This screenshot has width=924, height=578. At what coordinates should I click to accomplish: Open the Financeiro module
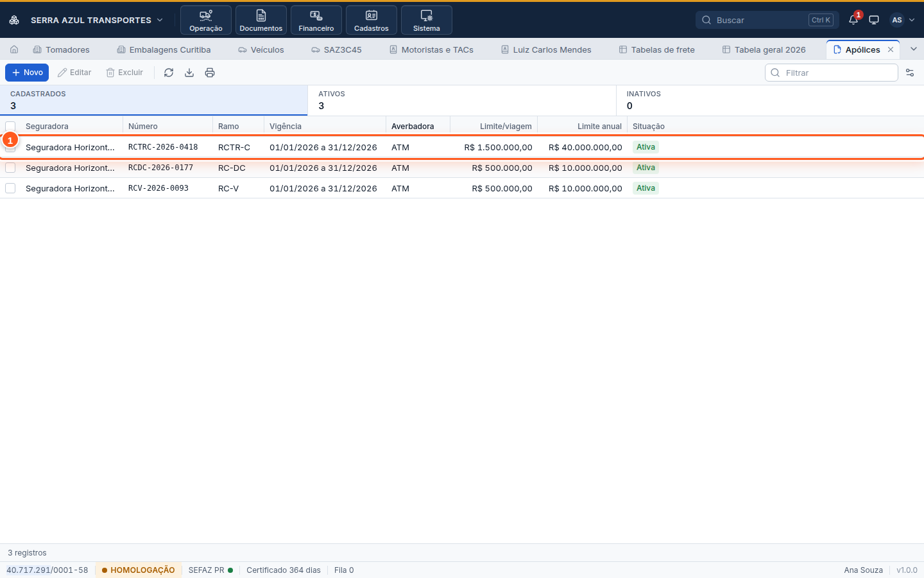point(316,20)
